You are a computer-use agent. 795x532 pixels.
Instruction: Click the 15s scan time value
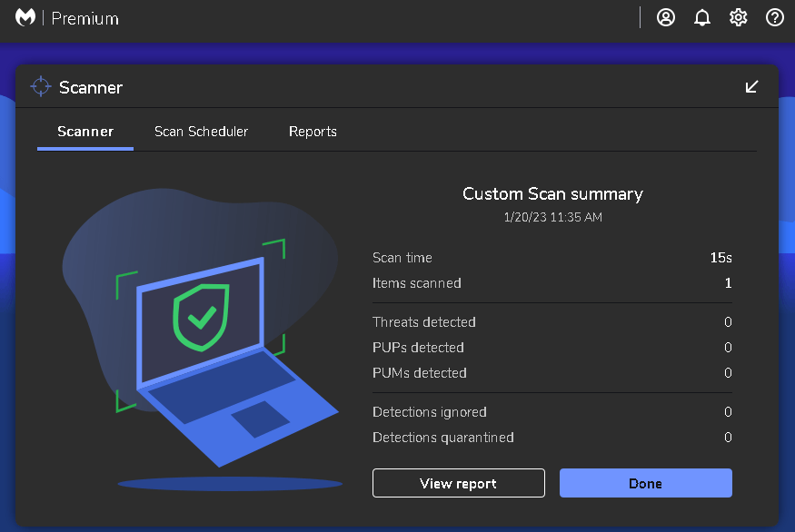pyautogui.click(x=721, y=258)
